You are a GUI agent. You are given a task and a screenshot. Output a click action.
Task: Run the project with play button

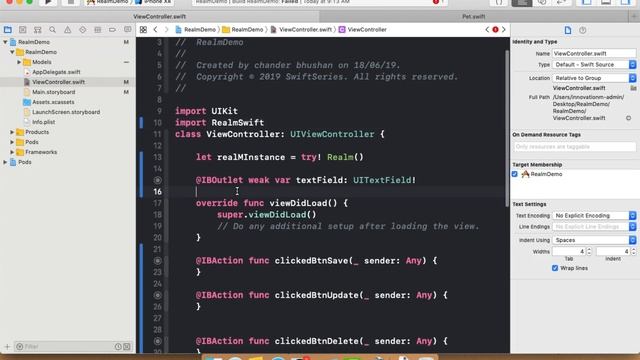coord(48,2)
